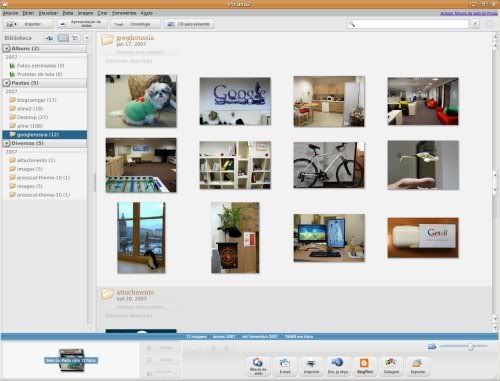The height and width of the screenshot is (381, 500).
Task: Open the Criar menu
Action: (x=102, y=13)
